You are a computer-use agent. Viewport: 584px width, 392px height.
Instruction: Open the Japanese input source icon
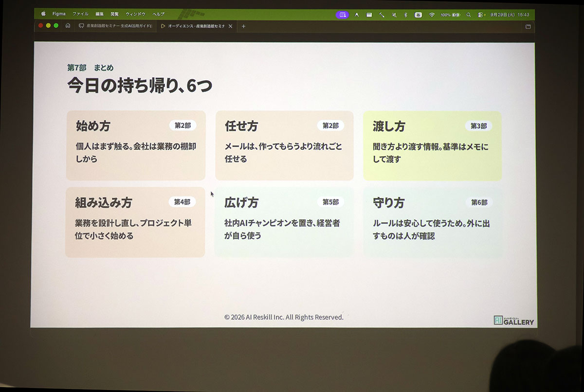(x=418, y=15)
